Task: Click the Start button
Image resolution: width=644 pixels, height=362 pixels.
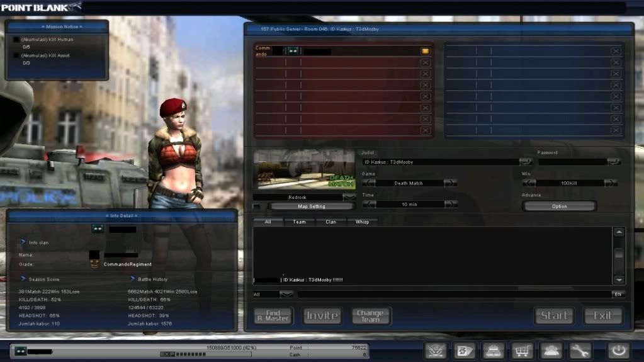Action: (x=554, y=315)
